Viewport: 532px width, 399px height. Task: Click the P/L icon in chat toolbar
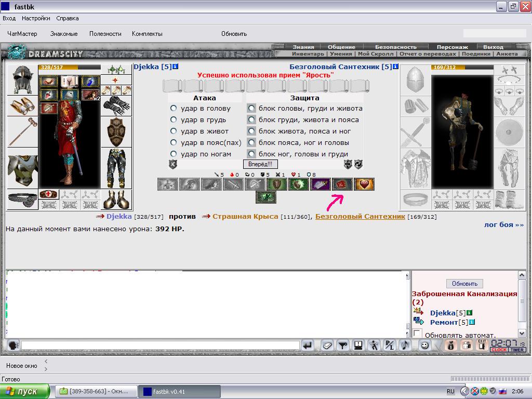pyautogui.click(x=390, y=345)
